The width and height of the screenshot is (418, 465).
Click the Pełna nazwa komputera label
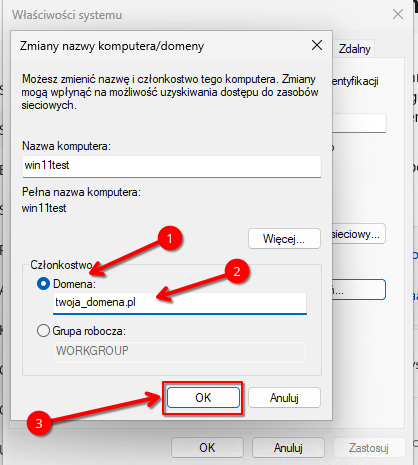(x=81, y=192)
